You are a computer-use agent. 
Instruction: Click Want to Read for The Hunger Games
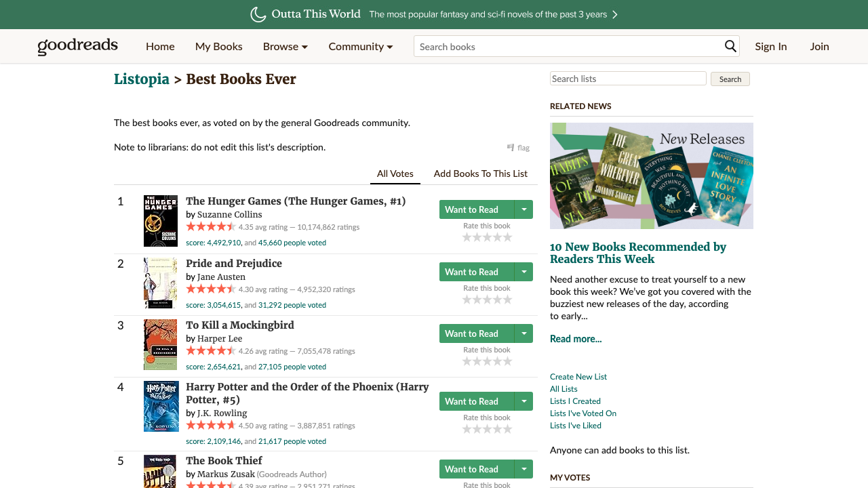(x=477, y=209)
